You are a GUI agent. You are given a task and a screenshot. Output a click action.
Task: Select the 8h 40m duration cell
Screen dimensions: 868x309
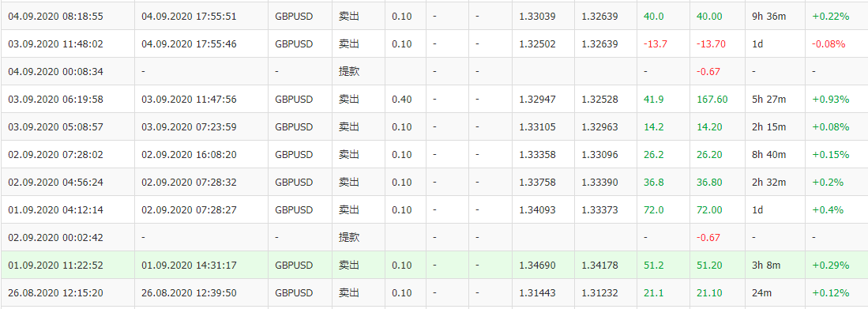(775, 155)
